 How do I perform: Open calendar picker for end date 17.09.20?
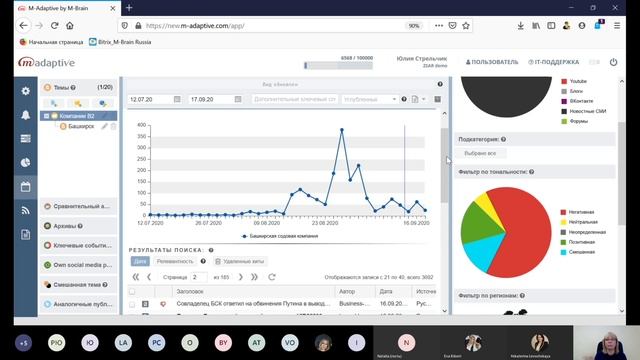238,99
